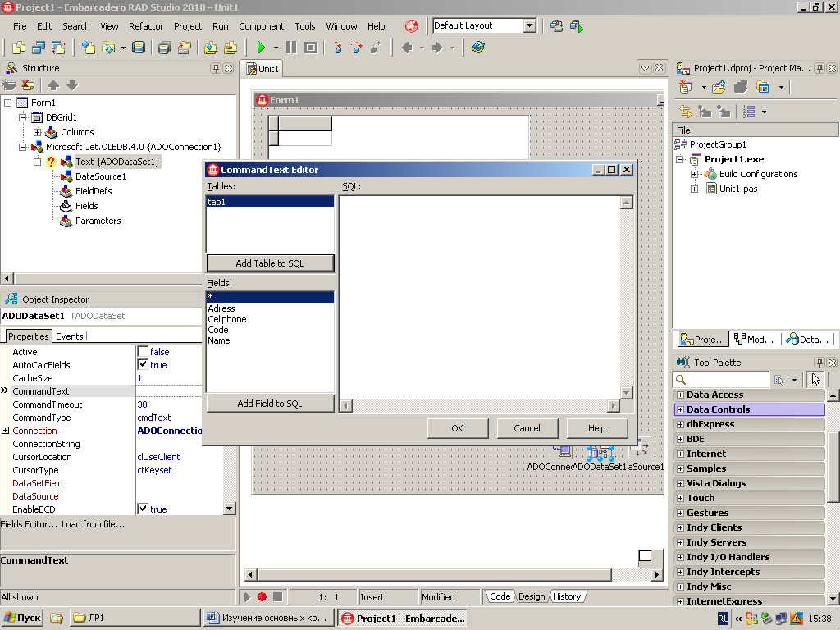This screenshot has height=630, width=840.
Task: Click the green Run button in toolbar
Action: pyautogui.click(x=261, y=48)
